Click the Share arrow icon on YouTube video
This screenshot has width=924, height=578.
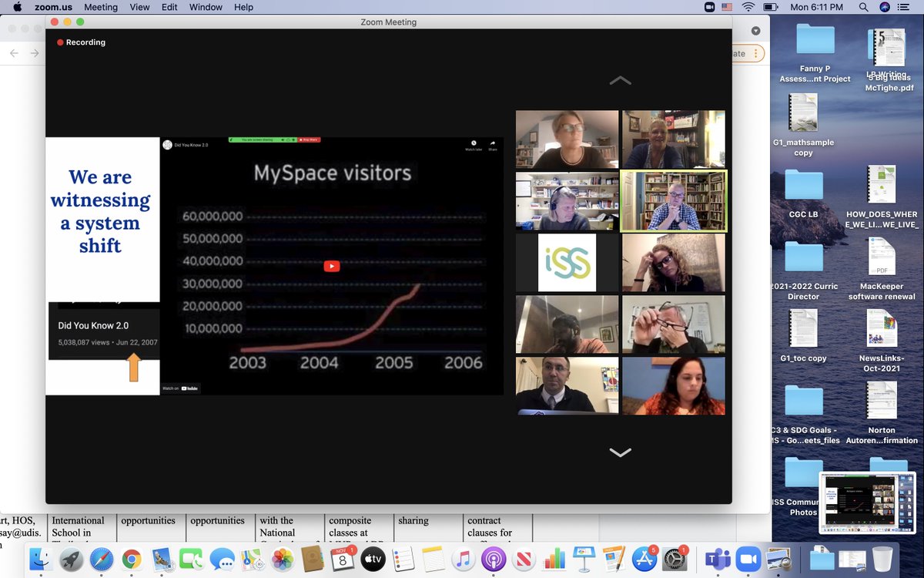tap(492, 145)
